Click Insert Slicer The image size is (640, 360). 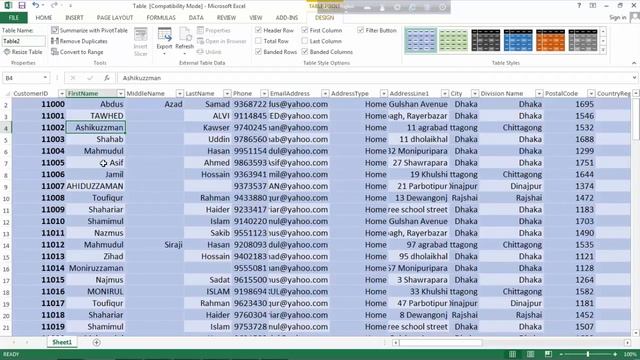pyautogui.click(x=140, y=42)
